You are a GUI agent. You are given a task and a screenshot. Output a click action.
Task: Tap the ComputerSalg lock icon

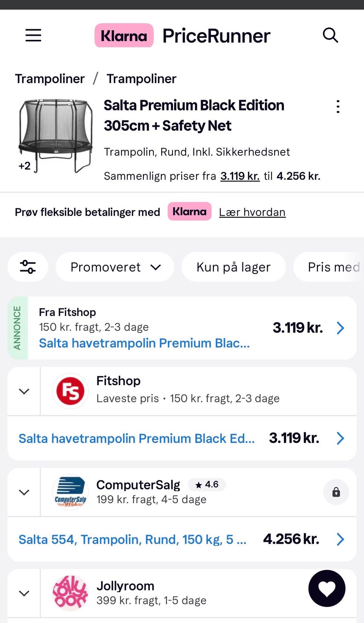click(x=336, y=492)
